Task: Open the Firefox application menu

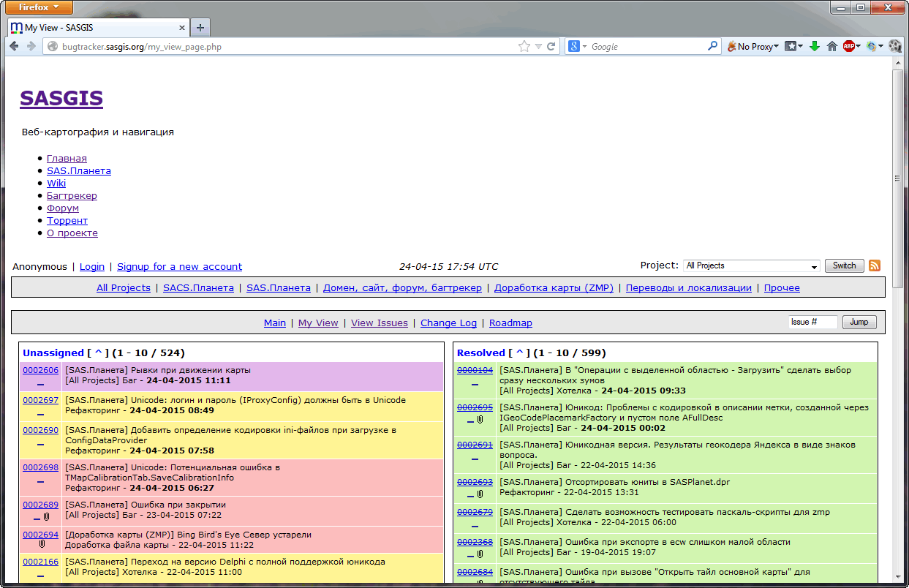Action: 37,7
